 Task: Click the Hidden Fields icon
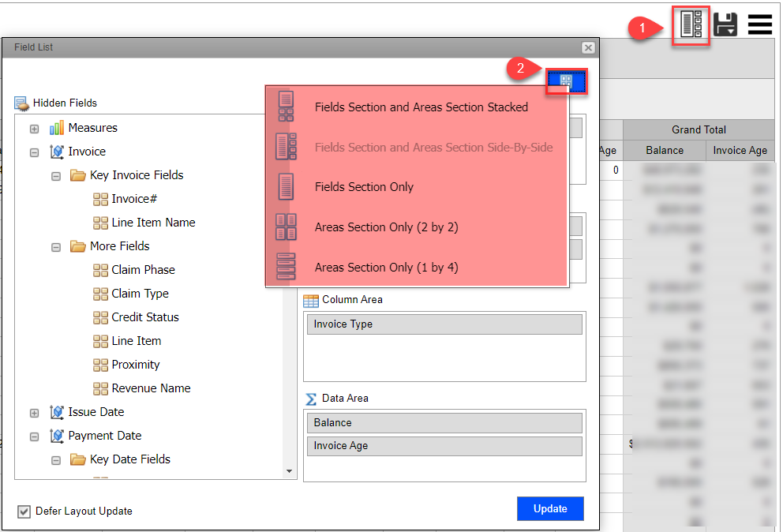pos(22,103)
